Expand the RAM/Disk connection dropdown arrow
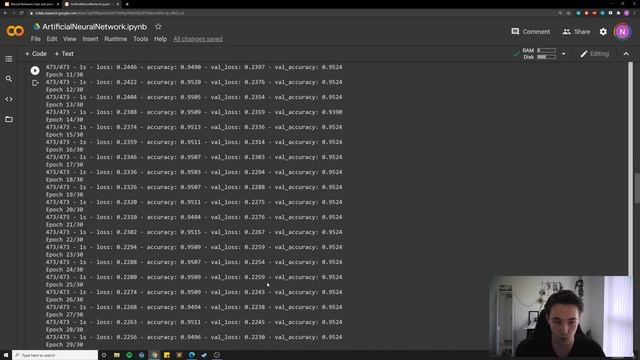This screenshot has height=360, width=640. tap(564, 53)
